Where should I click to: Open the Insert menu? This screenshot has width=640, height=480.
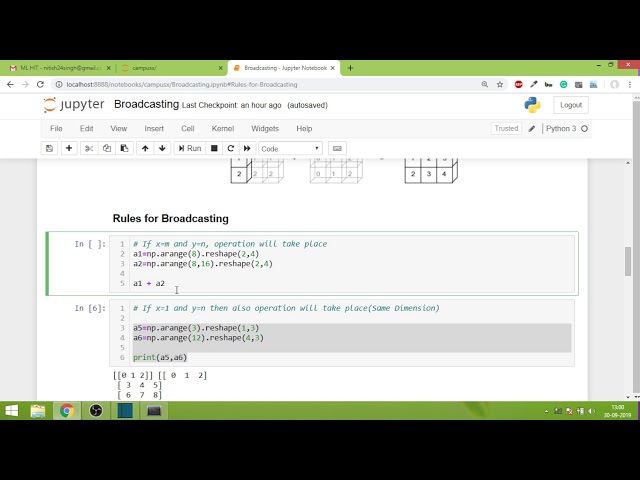click(154, 129)
